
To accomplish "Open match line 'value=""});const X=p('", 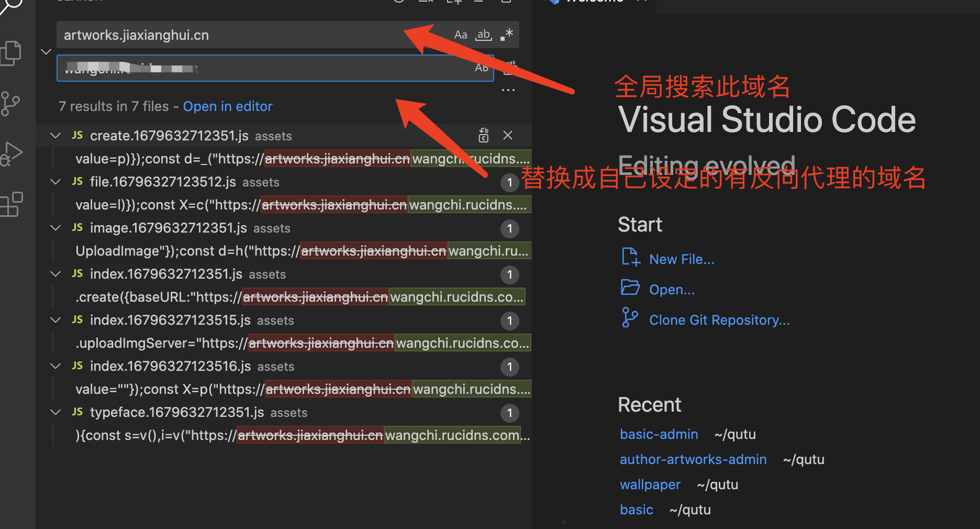I will [x=303, y=389].
